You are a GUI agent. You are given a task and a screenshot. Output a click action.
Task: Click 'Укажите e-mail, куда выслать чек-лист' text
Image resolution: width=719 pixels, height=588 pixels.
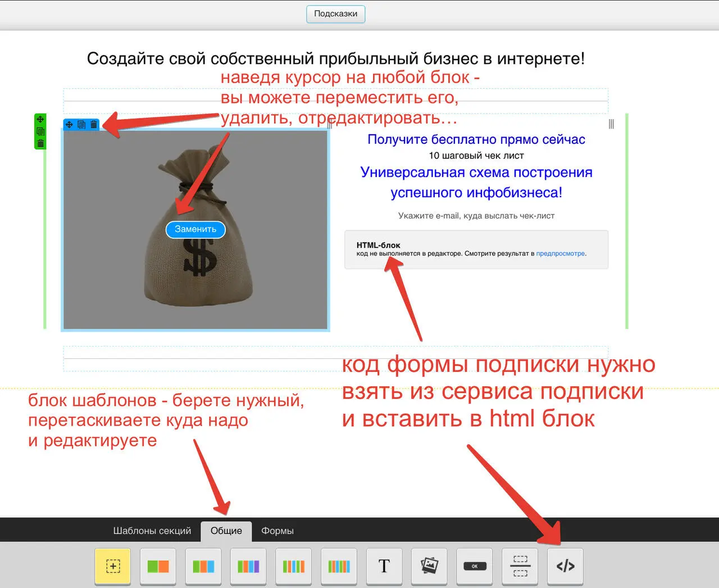(476, 216)
